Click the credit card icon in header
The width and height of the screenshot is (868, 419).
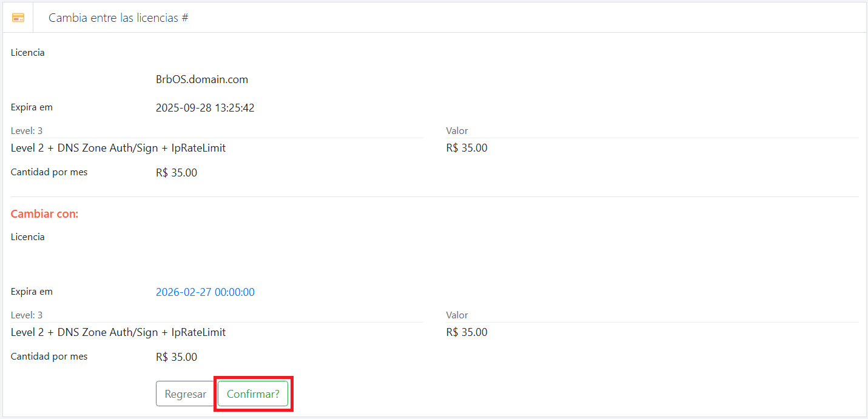[18, 18]
